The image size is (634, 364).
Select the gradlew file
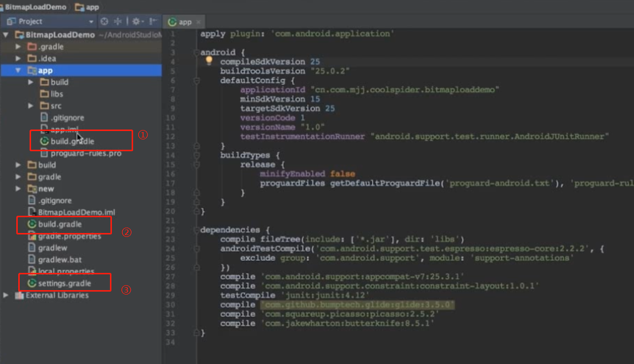pos(52,248)
